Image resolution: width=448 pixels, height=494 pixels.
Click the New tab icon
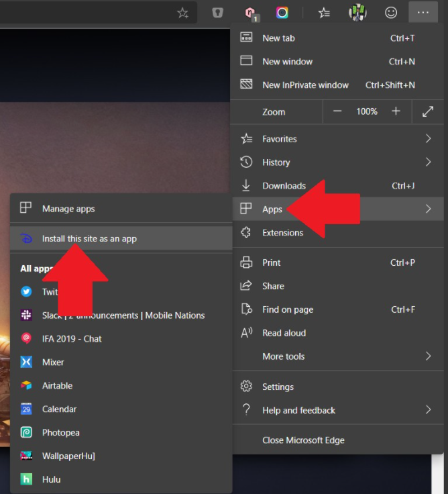[246, 37]
